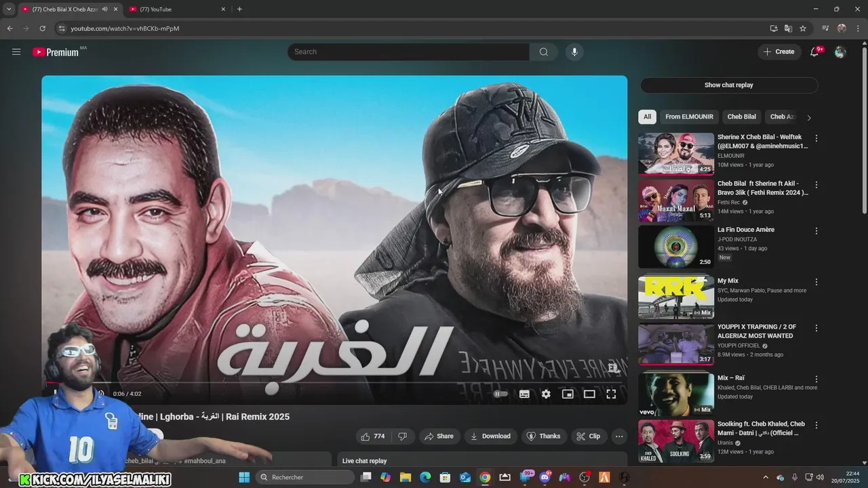Open tab search dropdown arrow
The width and height of the screenshot is (868, 488).
pyautogui.click(x=9, y=9)
